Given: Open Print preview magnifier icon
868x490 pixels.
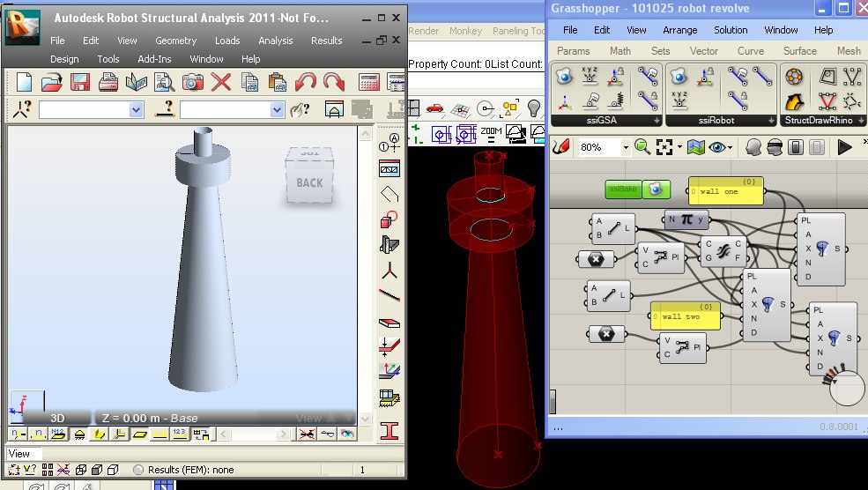Looking at the screenshot, I should coord(165,83).
